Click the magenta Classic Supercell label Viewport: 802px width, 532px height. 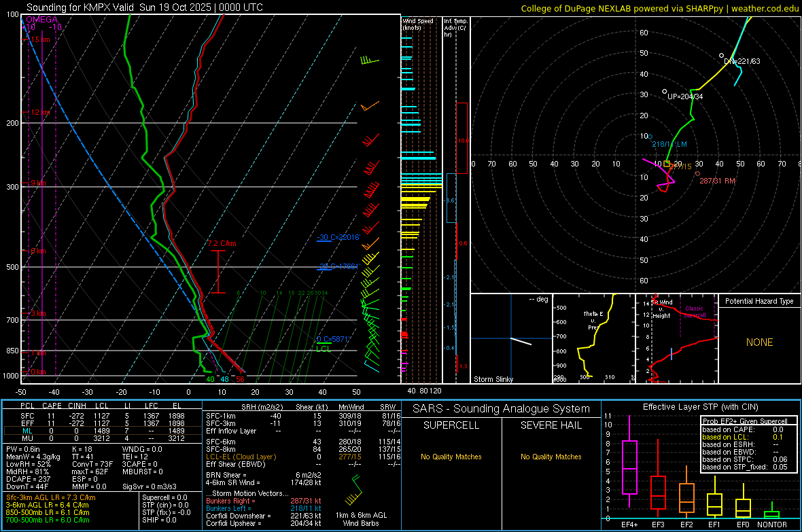[694, 312]
